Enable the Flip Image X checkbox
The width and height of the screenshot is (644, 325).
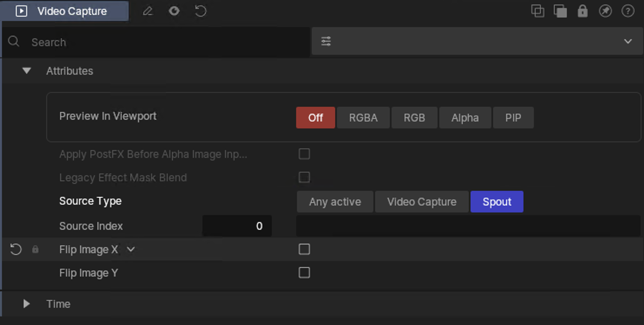coord(304,249)
